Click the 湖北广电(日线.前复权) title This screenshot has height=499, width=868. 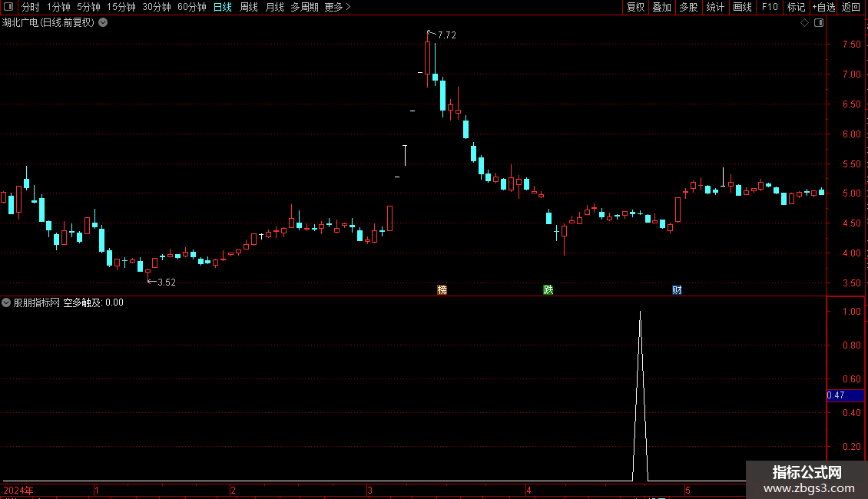point(48,23)
